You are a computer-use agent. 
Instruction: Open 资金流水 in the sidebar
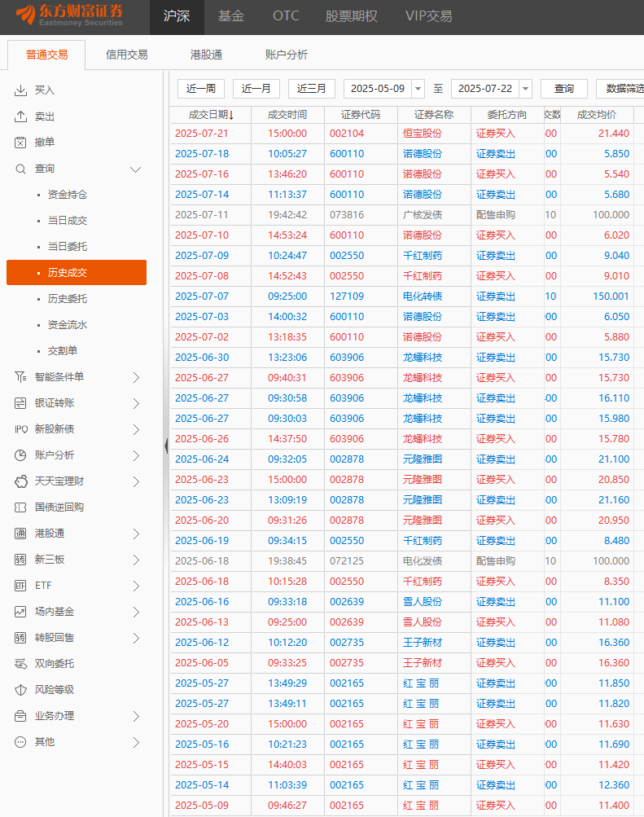click(67, 325)
